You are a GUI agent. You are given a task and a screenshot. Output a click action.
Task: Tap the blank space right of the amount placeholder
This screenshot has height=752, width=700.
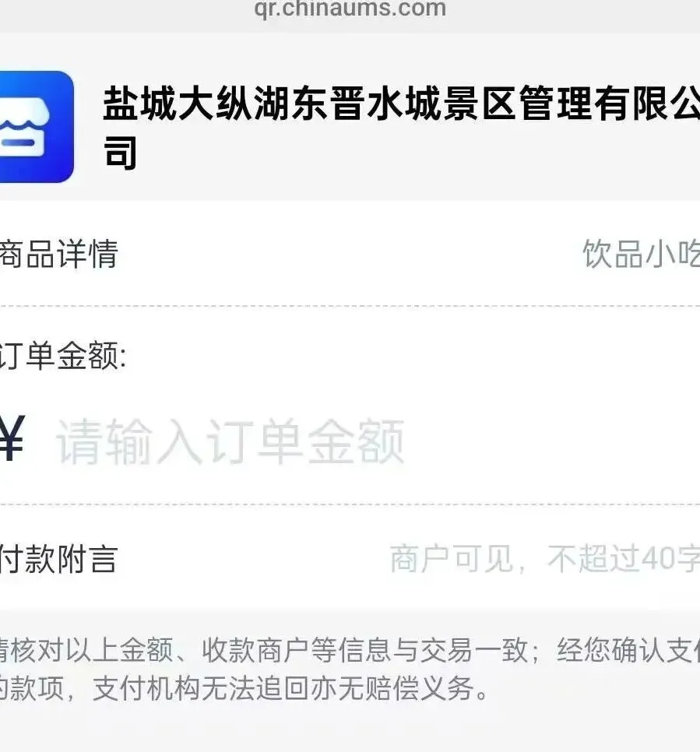pyautogui.click(x=552, y=441)
